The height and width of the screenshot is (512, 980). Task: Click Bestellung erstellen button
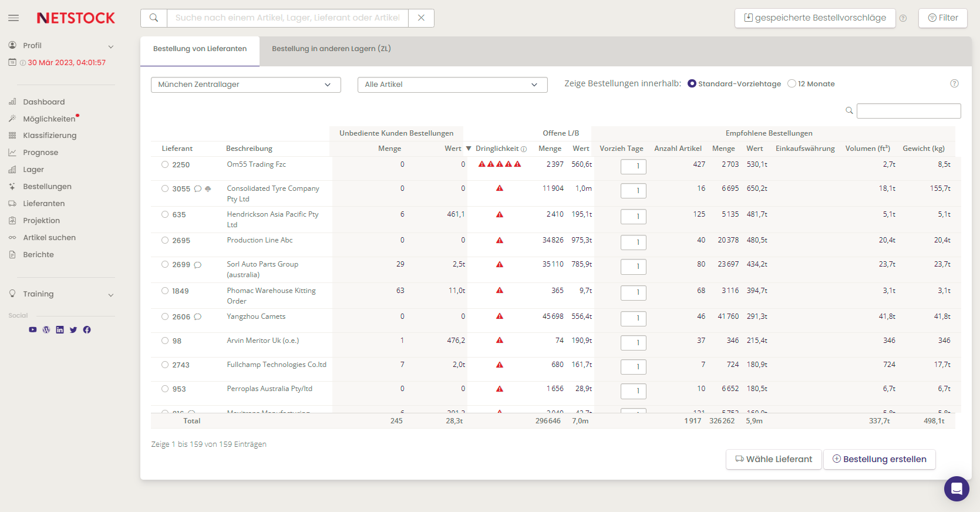pos(880,459)
